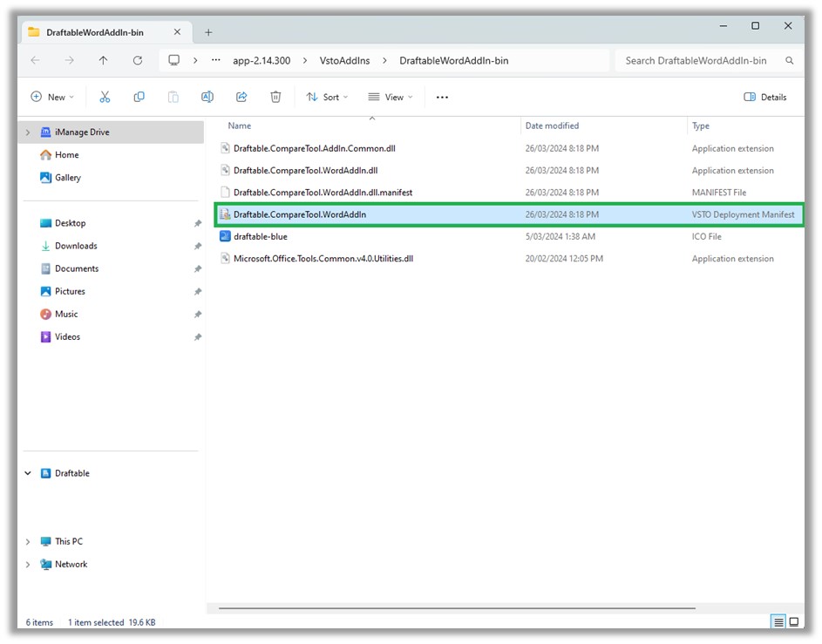Show hidden breadcrumb path via ellipsis
Screen dimensions: 822x644
215,60
